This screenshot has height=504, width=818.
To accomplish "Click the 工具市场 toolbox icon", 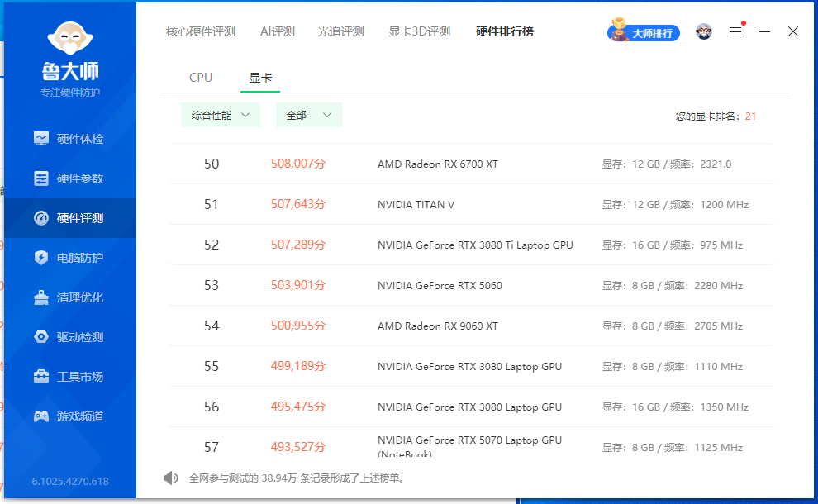I will pyautogui.click(x=41, y=377).
